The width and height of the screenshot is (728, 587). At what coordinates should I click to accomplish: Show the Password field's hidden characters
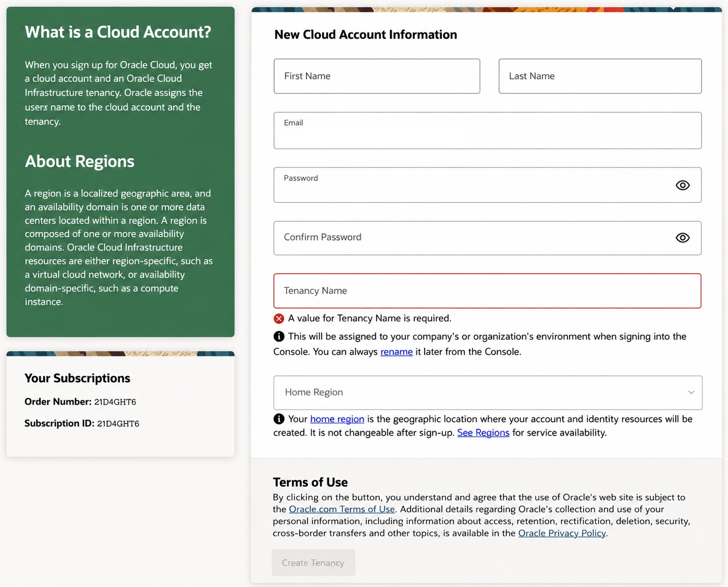click(682, 186)
